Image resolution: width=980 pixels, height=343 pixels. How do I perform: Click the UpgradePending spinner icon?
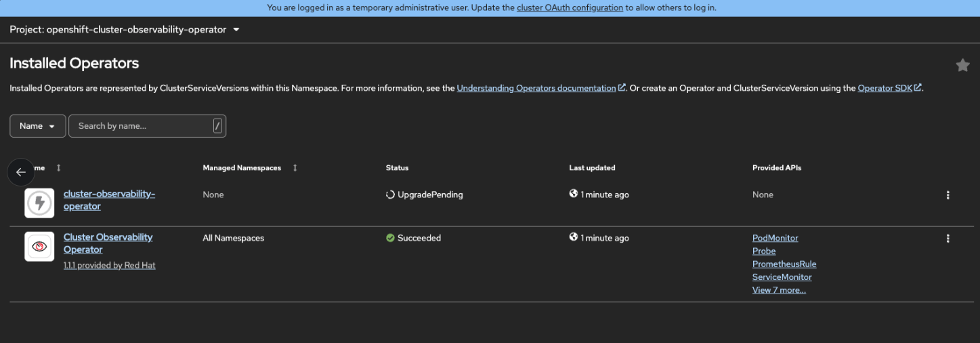390,195
